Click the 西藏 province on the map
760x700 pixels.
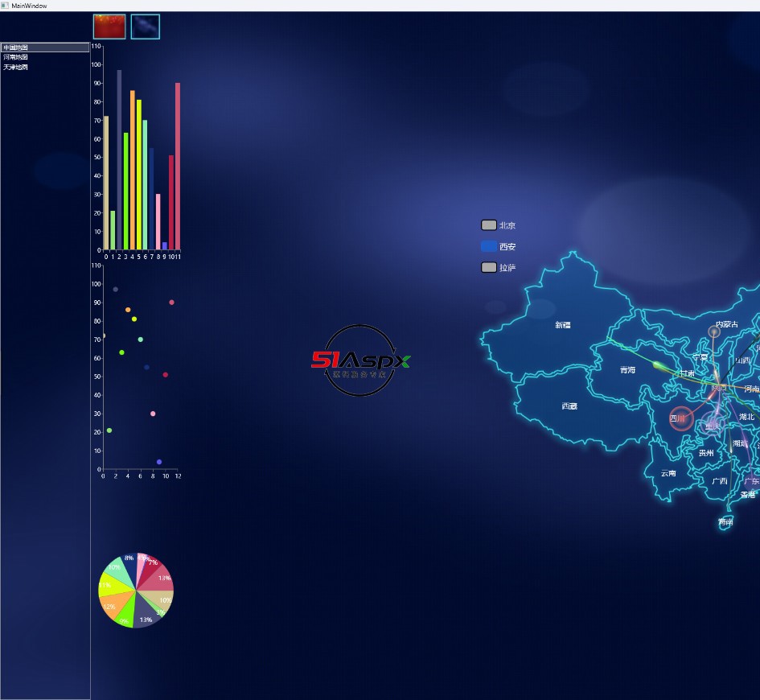[569, 406]
